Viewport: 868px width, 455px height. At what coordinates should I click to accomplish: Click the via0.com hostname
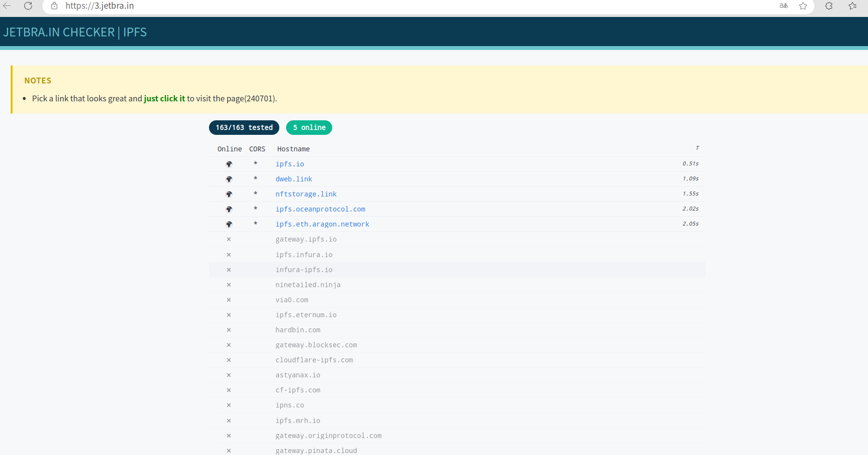coord(292,300)
